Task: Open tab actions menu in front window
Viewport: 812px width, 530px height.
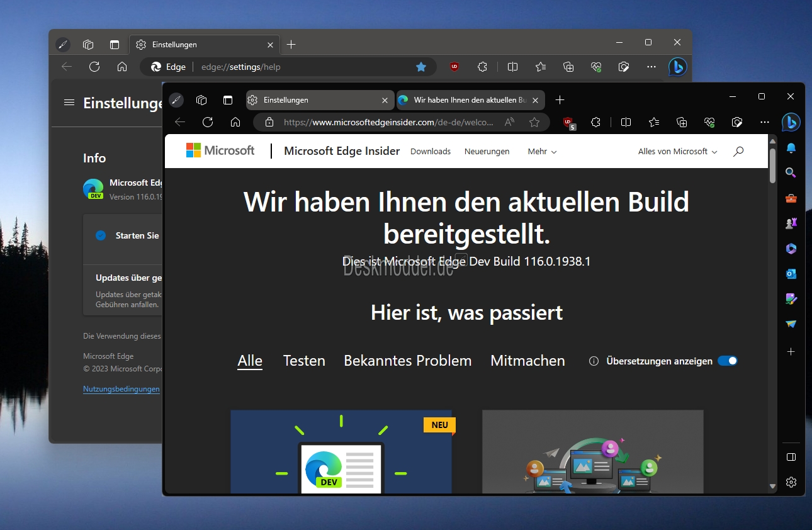Action: tap(228, 100)
